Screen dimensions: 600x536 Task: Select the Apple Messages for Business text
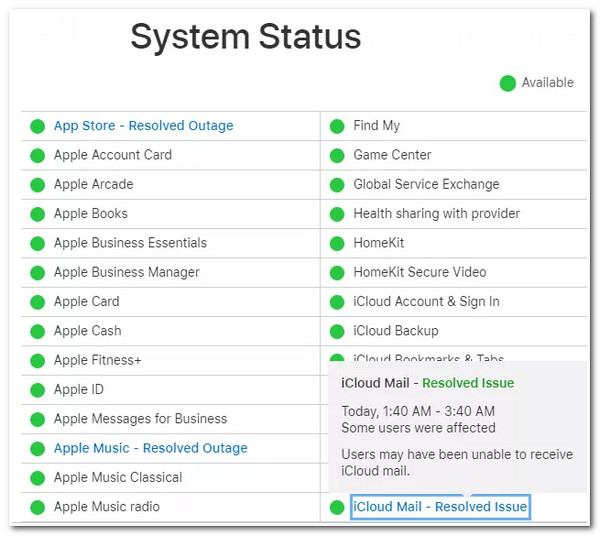pos(140,419)
